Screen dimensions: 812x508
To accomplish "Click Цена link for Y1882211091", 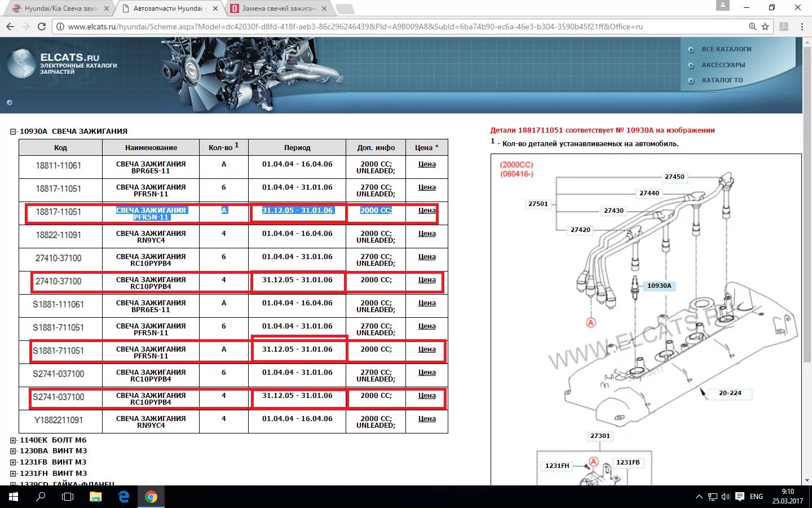I will pyautogui.click(x=427, y=419).
